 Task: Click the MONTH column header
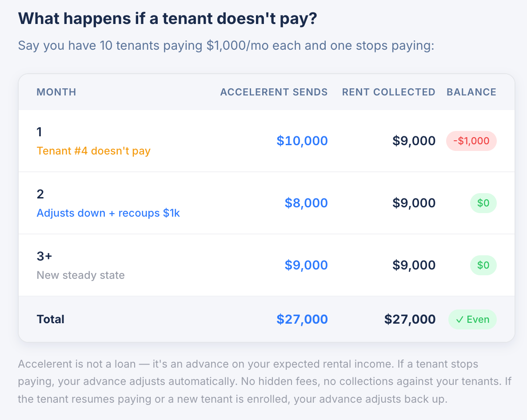click(56, 92)
